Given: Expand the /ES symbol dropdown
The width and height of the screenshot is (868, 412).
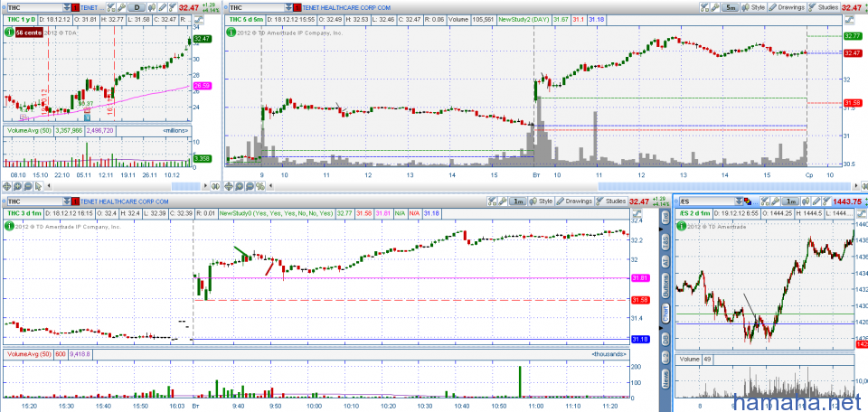Looking at the screenshot, I should tap(739, 201).
